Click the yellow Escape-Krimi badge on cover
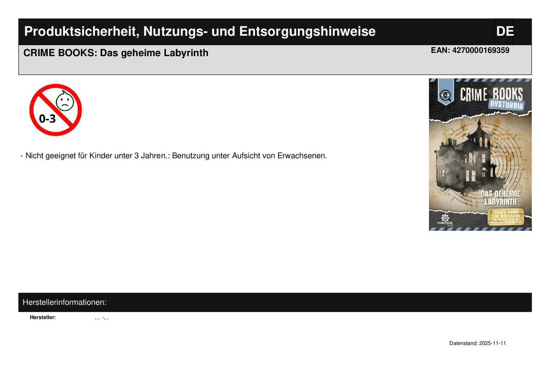This screenshot has height=392, width=554. (506, 217)
